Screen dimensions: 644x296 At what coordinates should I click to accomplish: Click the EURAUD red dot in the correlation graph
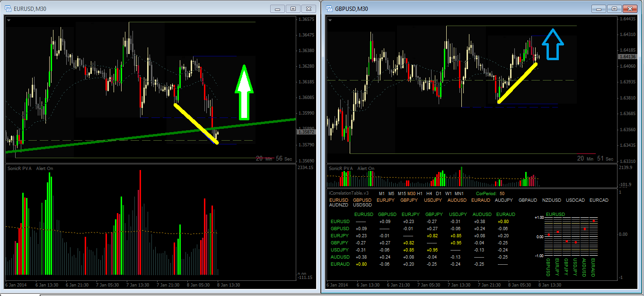click(593, 221)
